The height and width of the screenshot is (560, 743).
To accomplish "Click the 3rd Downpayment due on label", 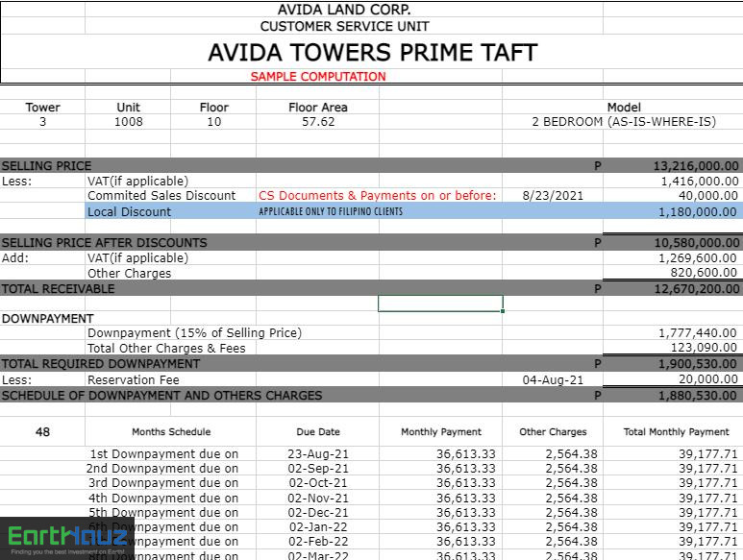I will pyautogui.click(x=163, y=483).
